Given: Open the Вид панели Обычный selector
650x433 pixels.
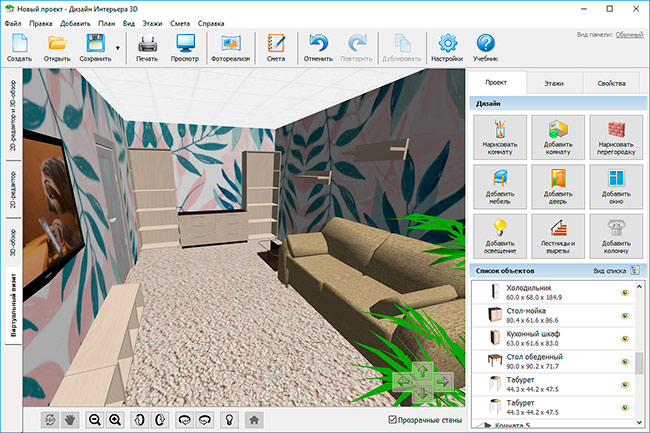Looking at the screenshot, I should tap(629, 35).
